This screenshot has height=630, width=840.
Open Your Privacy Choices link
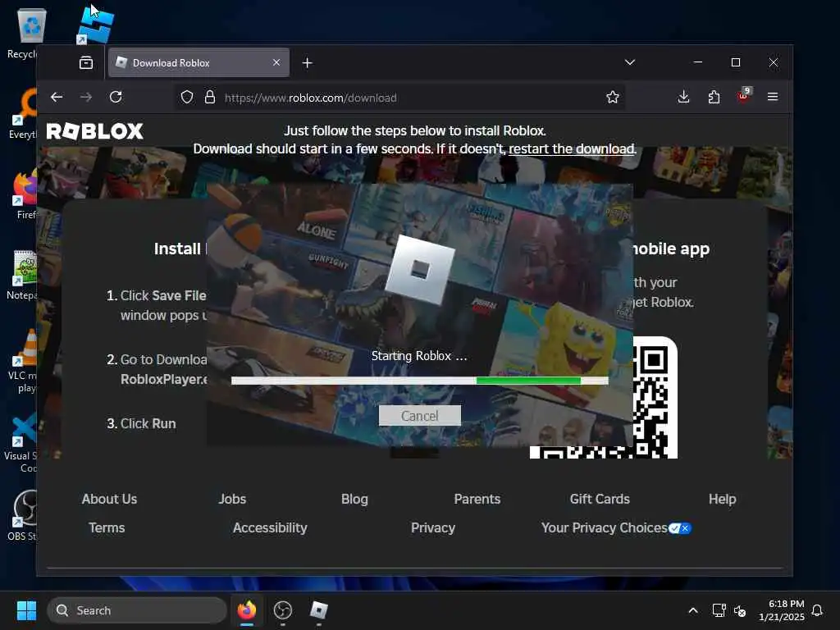(605, 528)
